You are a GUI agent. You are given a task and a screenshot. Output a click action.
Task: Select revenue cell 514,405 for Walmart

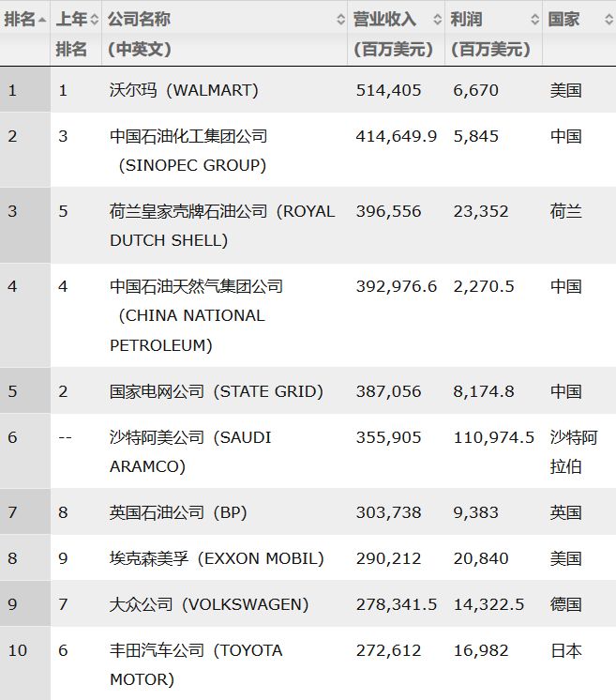click(x=388, y=90)
